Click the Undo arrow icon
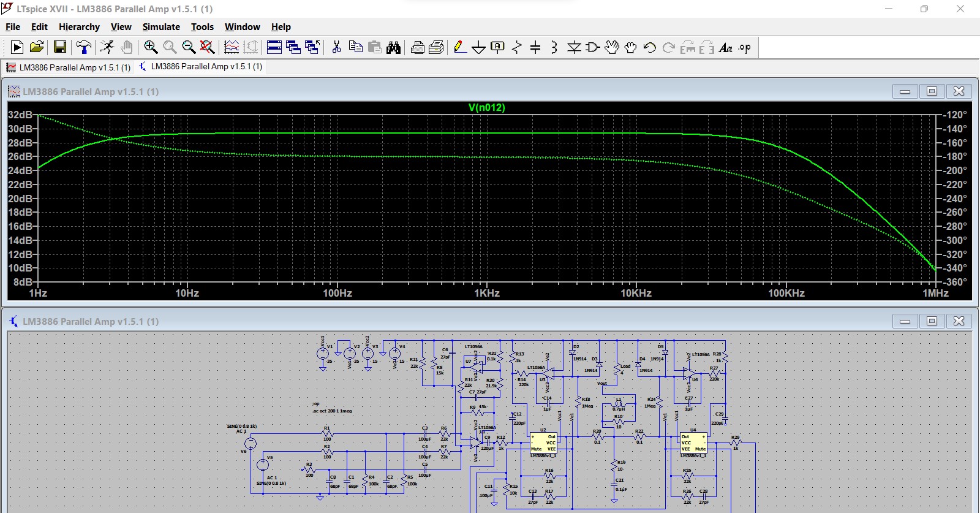Viewport: 980px width, 513px height. [650, 47]
